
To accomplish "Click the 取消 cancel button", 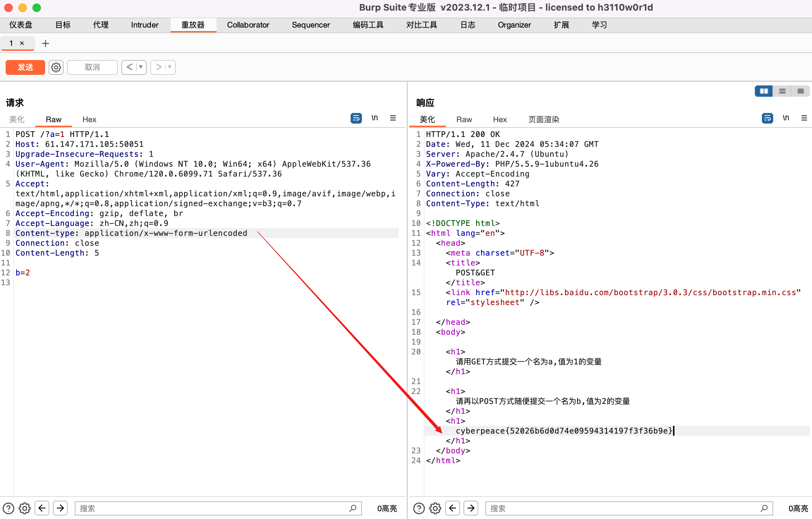I will (92, 67).
